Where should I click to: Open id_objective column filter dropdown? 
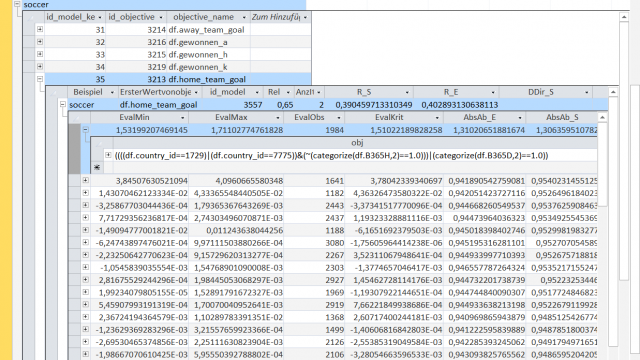tap(161, 17)
